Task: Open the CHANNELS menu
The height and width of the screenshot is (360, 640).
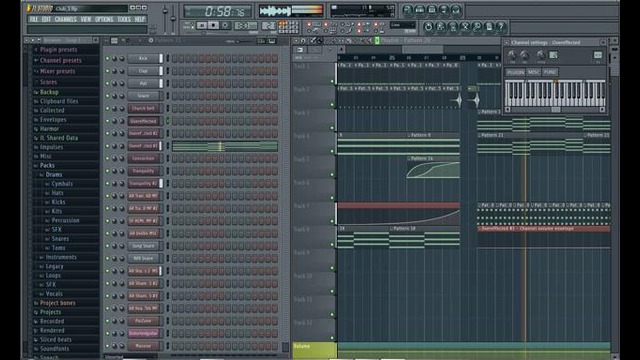Action: tap(65, 19)
